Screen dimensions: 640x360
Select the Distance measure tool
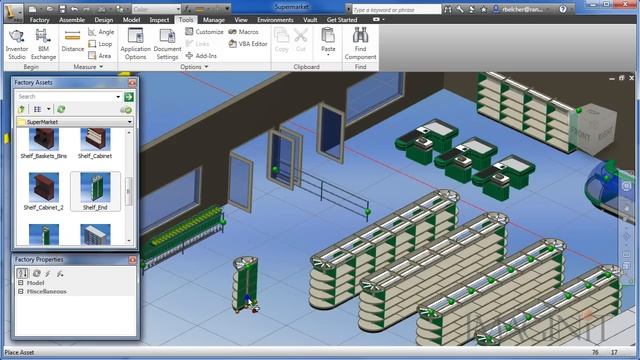click(x=73, y=40)
